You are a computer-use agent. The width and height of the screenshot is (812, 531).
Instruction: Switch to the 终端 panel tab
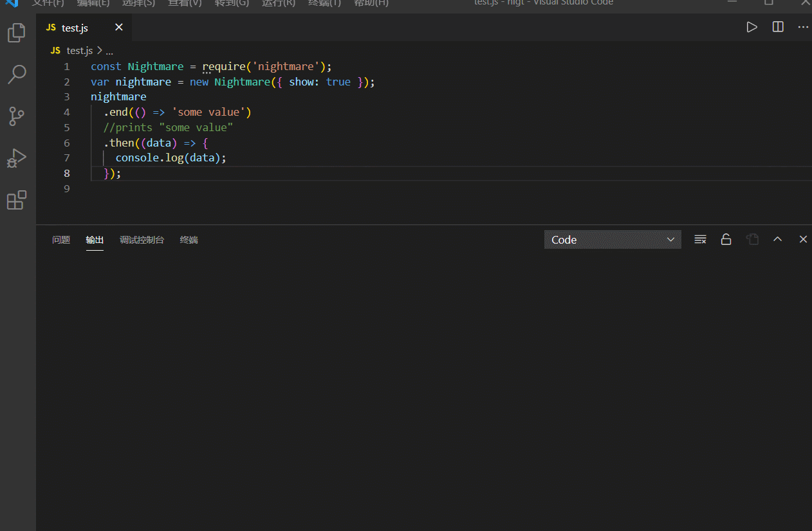[189, 240]
